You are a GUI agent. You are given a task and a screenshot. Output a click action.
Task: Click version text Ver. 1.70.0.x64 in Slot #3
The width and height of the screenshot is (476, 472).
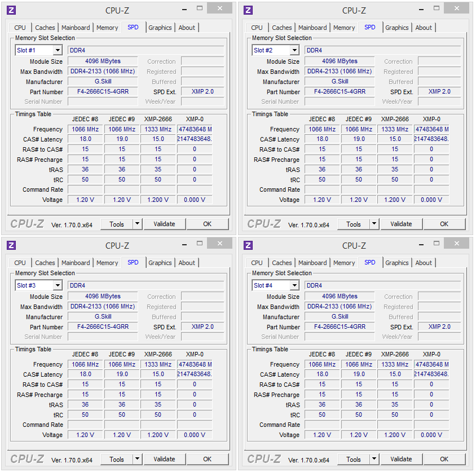coord(72,460)
